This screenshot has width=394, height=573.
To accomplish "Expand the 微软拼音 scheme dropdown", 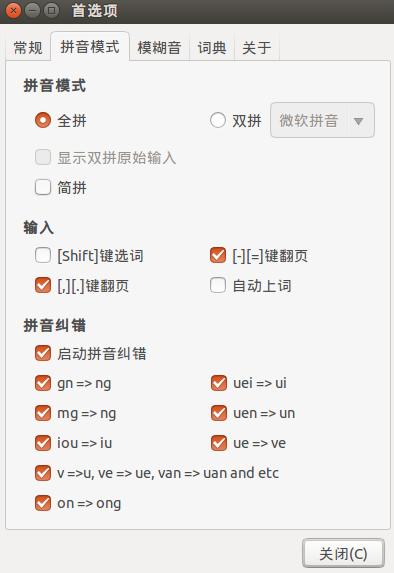I will [322, 120].
